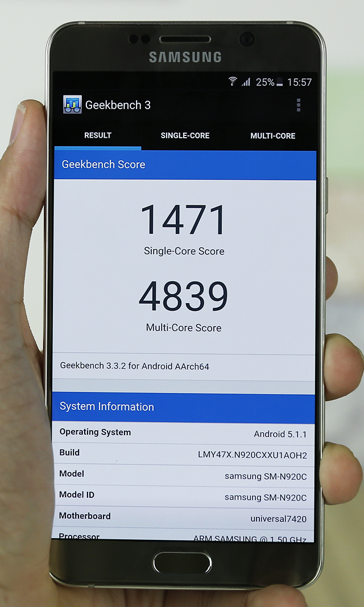Tap the System Information header
Screen dimensions: 364x607
[x=184, y=407]
